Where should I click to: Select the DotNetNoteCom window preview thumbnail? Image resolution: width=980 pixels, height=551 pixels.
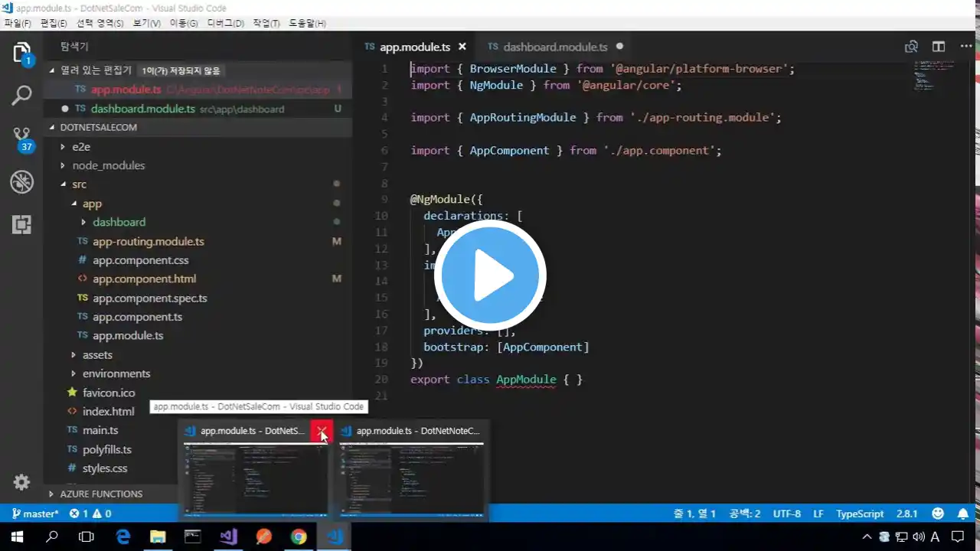(411, 480)
